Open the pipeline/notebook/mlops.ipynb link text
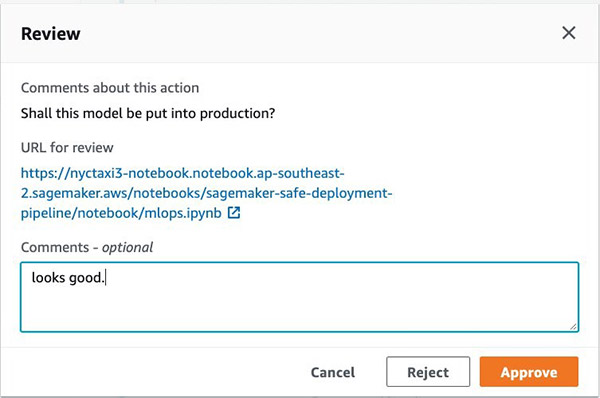Image resolution: width=600 pixels, height=398 pixels. (121, 213)
